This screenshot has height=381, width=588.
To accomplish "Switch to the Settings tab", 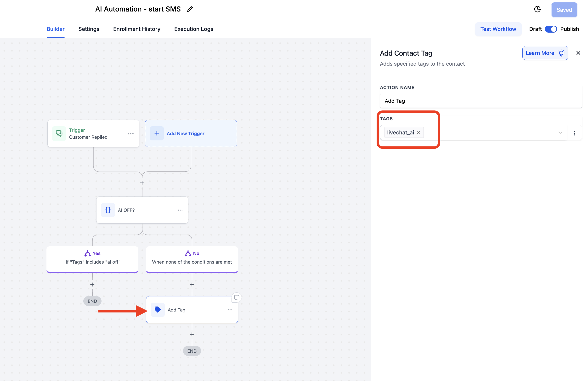I will [89, 29].
